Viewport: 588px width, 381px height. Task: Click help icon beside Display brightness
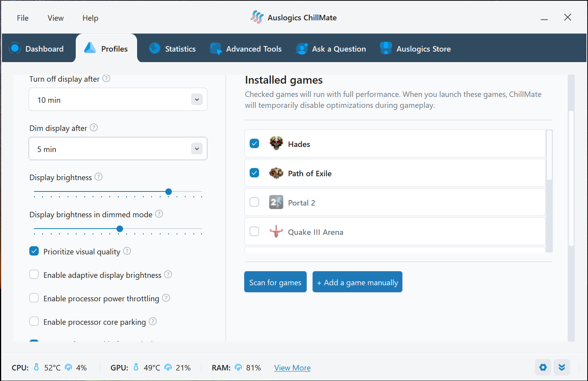98,177
